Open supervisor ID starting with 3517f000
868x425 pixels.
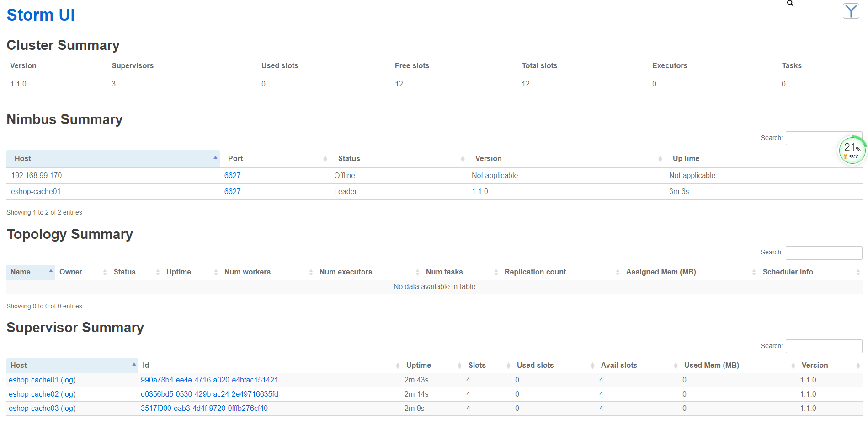tap(204, 408)
